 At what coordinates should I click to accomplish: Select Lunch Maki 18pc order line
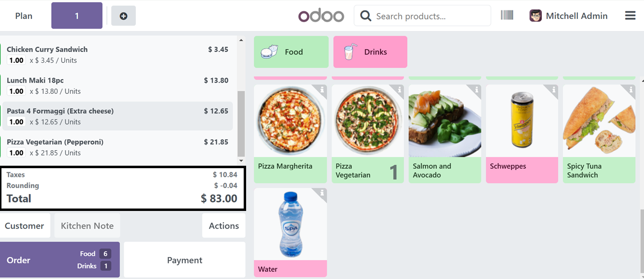[x=117, y=86]
